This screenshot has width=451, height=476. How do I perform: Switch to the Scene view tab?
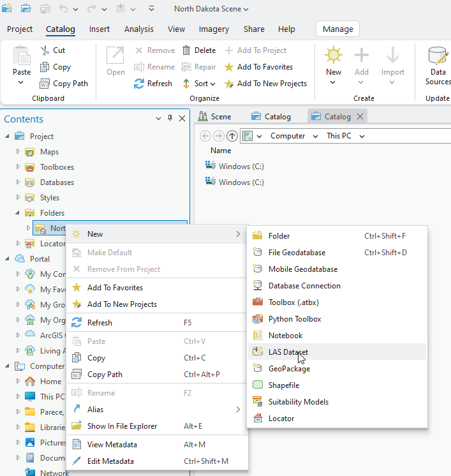pyautogui.click(x=215, y=117)
